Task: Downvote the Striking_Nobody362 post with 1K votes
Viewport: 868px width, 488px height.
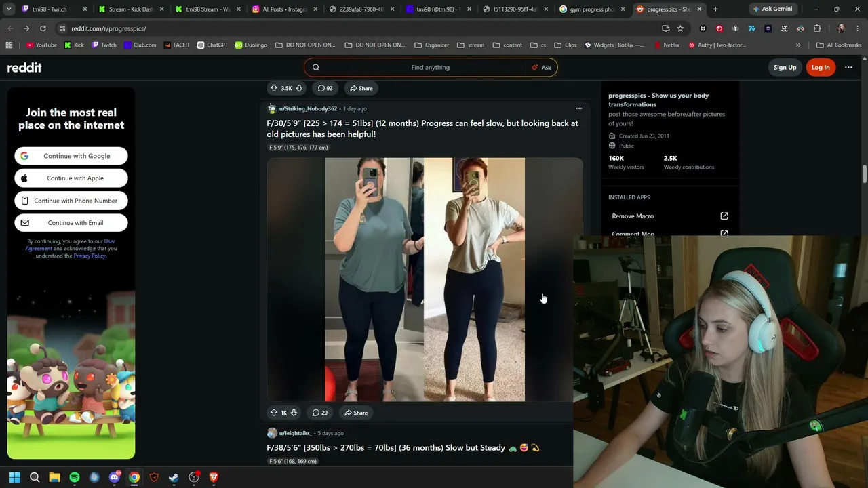Action: coord(294,413)
